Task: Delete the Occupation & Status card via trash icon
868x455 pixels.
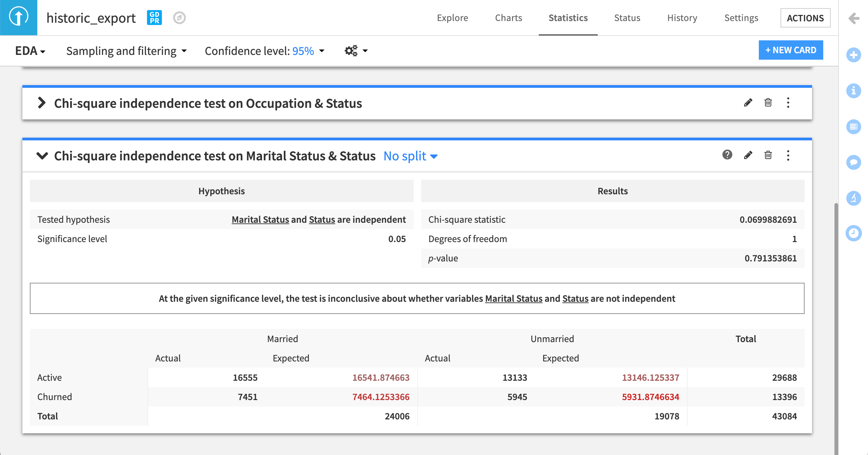Action: point(768,103)
